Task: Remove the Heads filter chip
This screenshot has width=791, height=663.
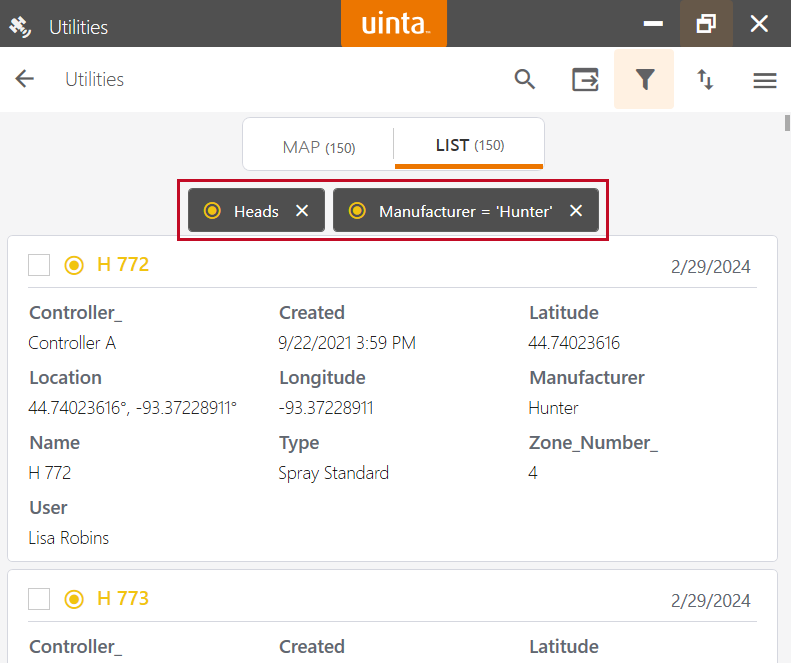Action: pos(302,211)
